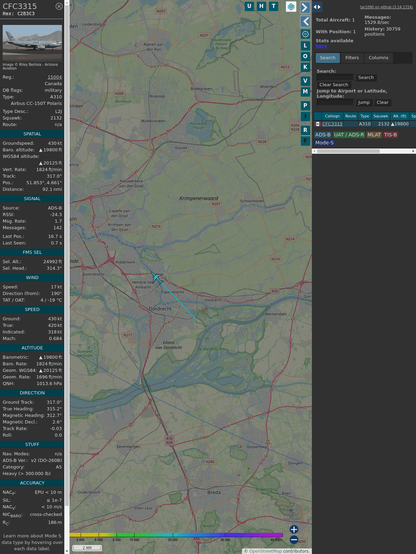Expand the sidebar with the right chevron
416x554 pixels.
305,7
